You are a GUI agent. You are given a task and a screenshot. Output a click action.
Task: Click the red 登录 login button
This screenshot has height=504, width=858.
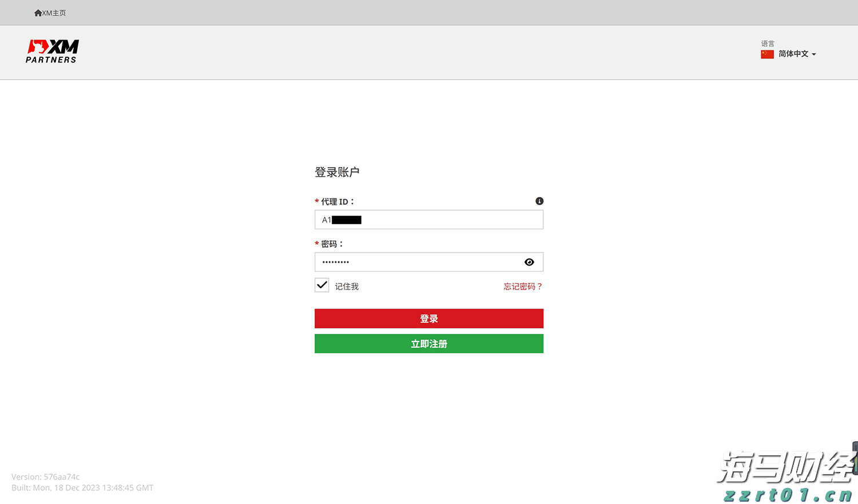428,318
